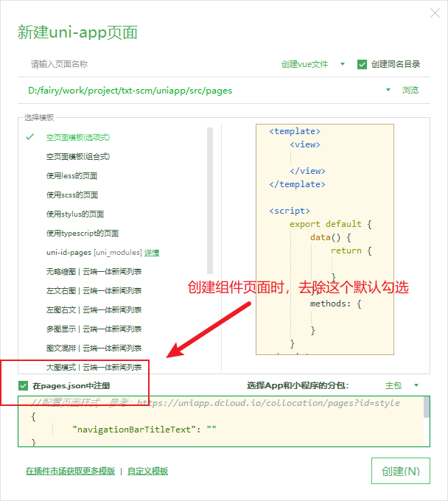Select 大图模式 | 云端一体新闻列表 template
Viewport: 448px width, 501px height.
coord(94,368)
